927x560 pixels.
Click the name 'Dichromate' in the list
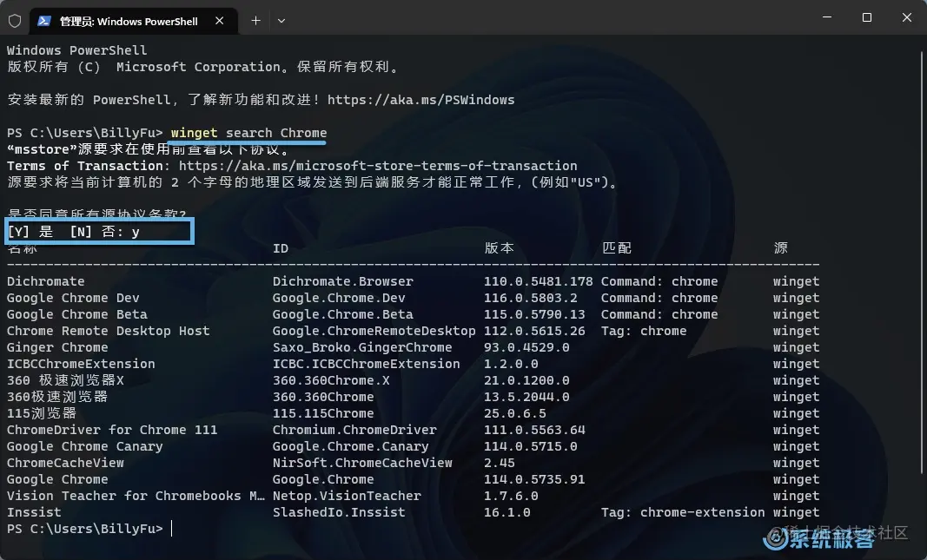45,281
